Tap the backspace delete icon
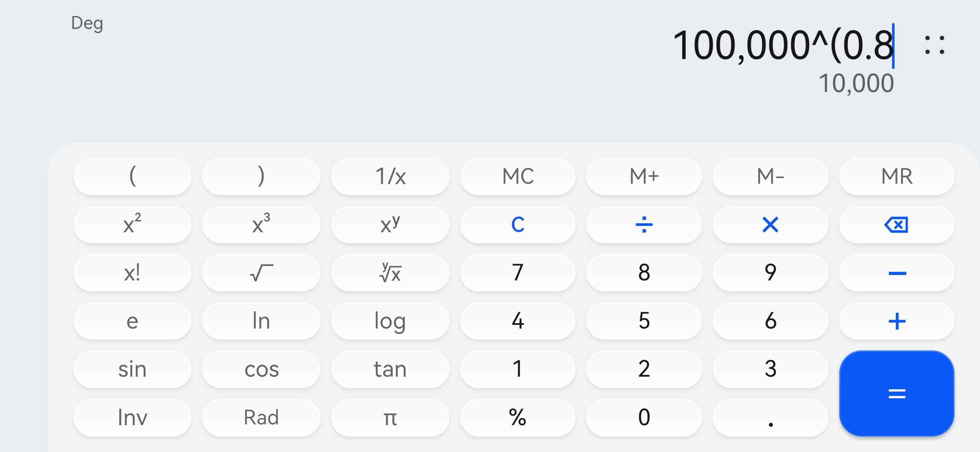This screenshot has height=452, width=980. coord(896,225)
